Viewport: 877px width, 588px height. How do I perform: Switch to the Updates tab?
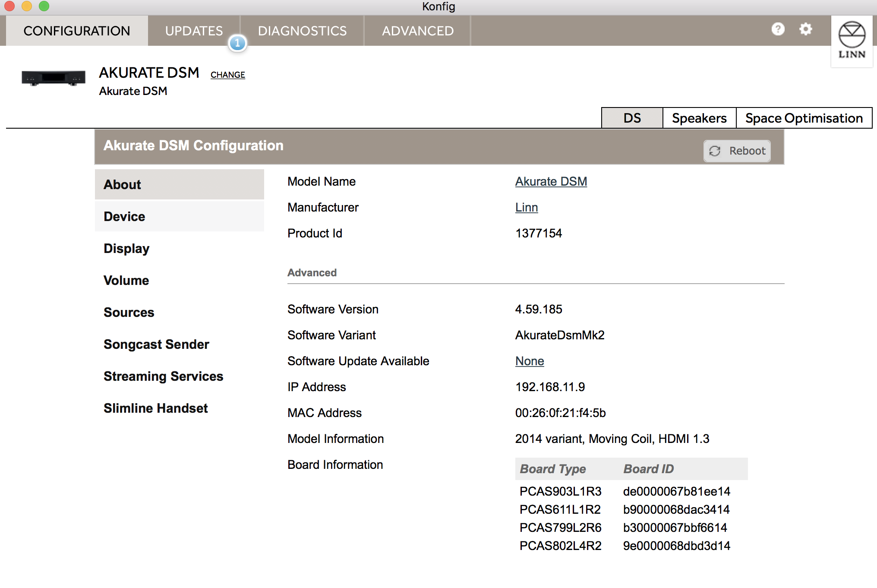point(194,31)
